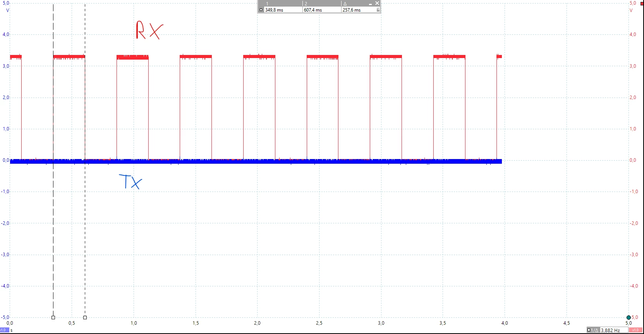
Task: Click the green circular ruler handle at bottom right
Action: (629, 317)
